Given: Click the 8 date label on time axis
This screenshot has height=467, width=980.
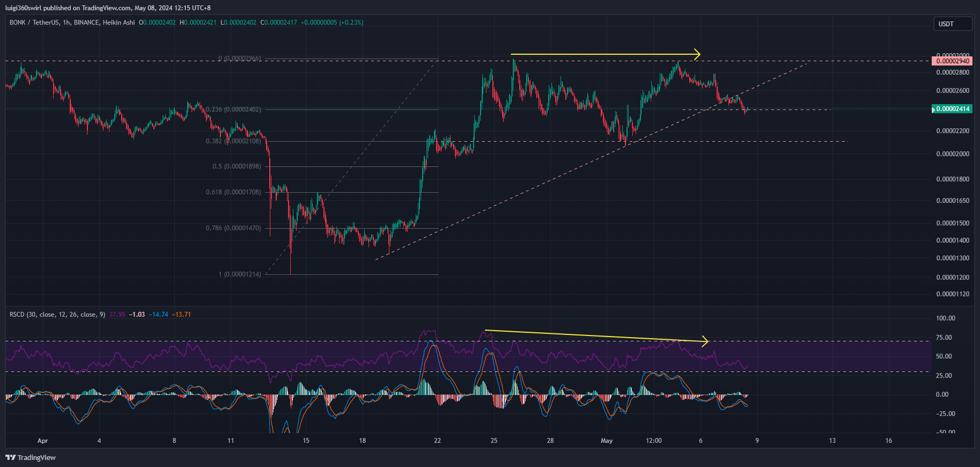Looking at the screenshot, I should [174, 441].
